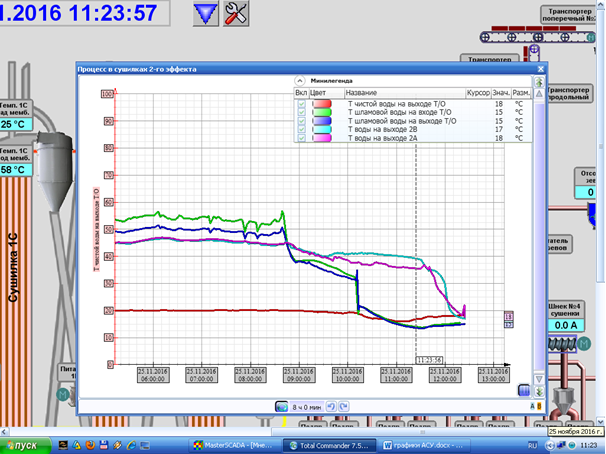
Task: Step the chart forward with the redo arrow
Action: (x=344, y=406)
